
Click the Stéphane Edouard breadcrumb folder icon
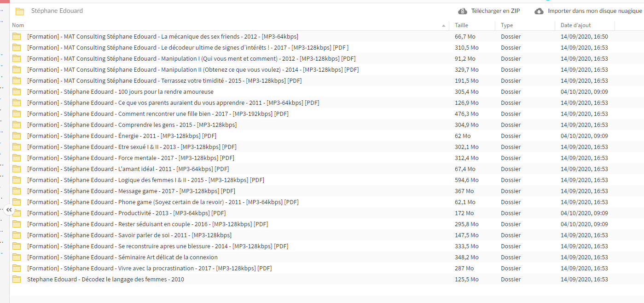(20, 11)
